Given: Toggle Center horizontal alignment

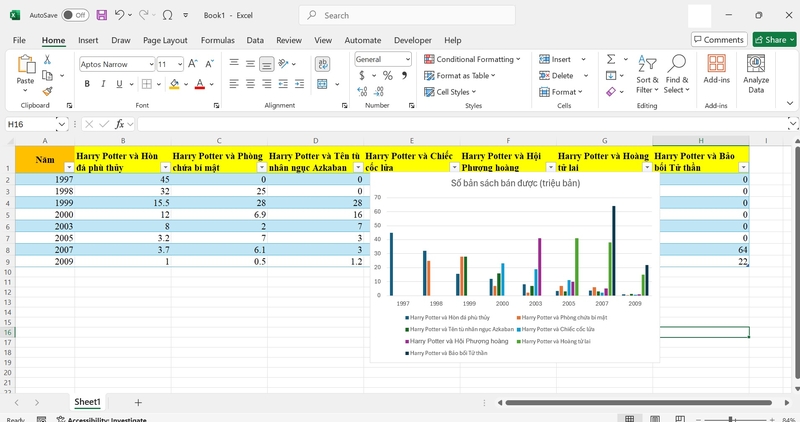Looking at the screenshot, I should [250, 84].
